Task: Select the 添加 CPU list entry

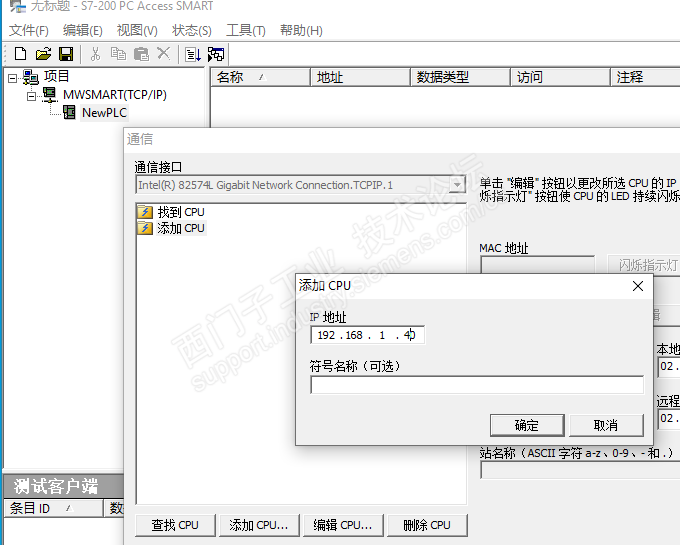Action: [180, 228]
